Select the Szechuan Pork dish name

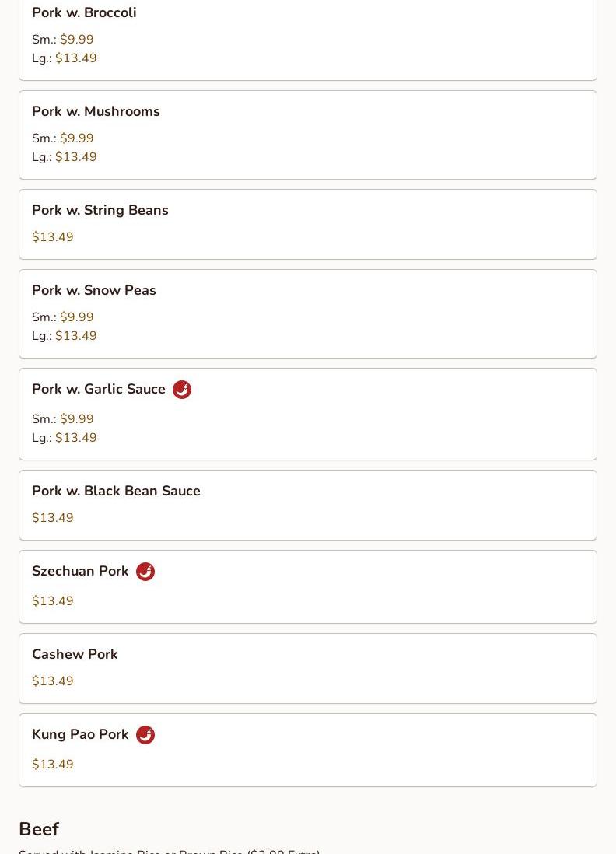tap(80, 571)
